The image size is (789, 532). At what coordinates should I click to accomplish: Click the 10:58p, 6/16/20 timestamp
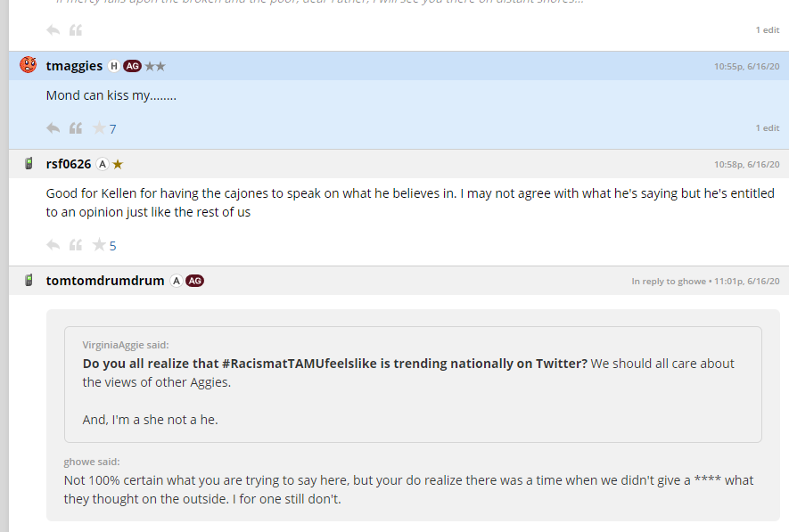[746, 165]
